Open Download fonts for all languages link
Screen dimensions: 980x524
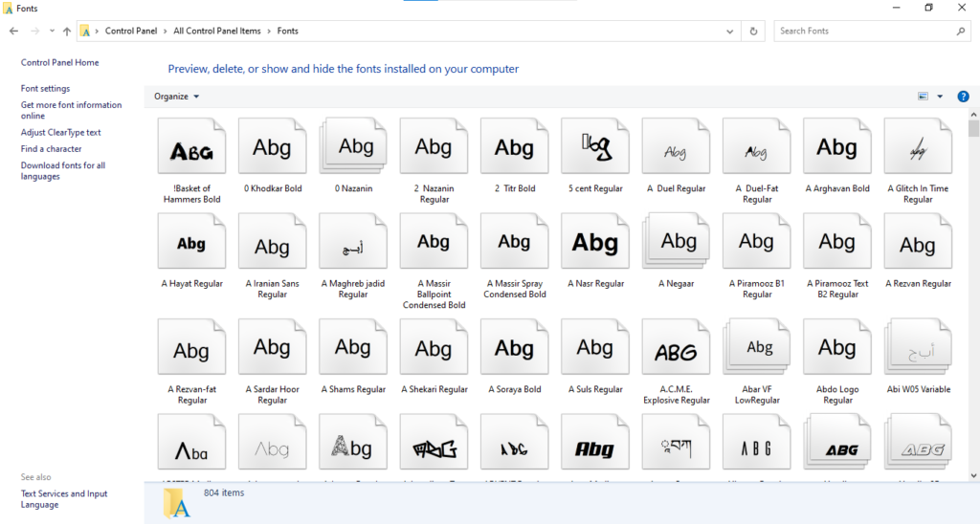tap(63, 170)
